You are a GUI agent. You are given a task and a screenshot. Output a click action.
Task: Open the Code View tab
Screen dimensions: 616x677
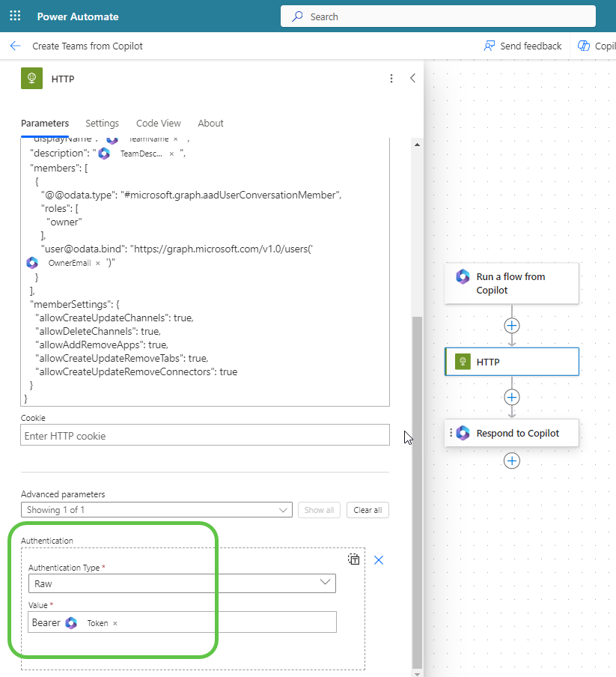coord(158,123)
